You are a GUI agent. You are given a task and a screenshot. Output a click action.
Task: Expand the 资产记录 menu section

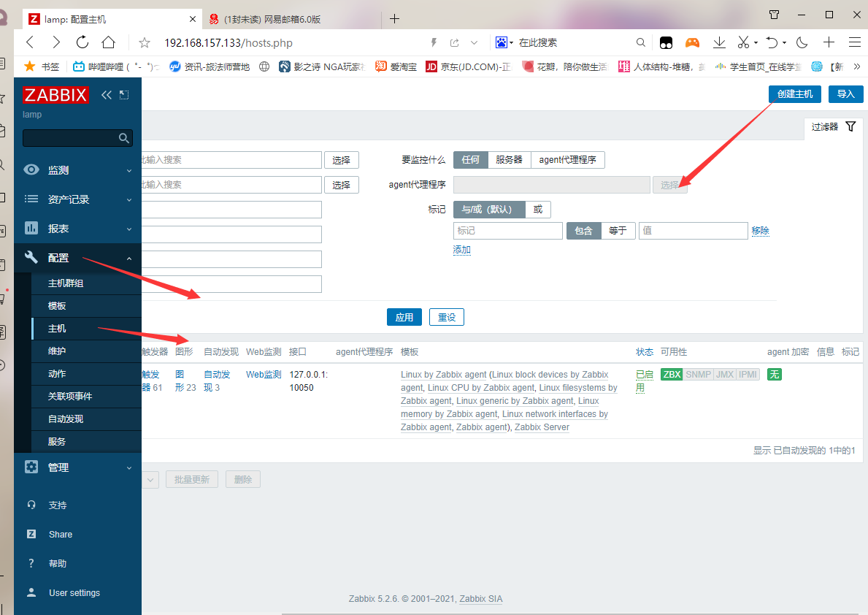[77, 199]
